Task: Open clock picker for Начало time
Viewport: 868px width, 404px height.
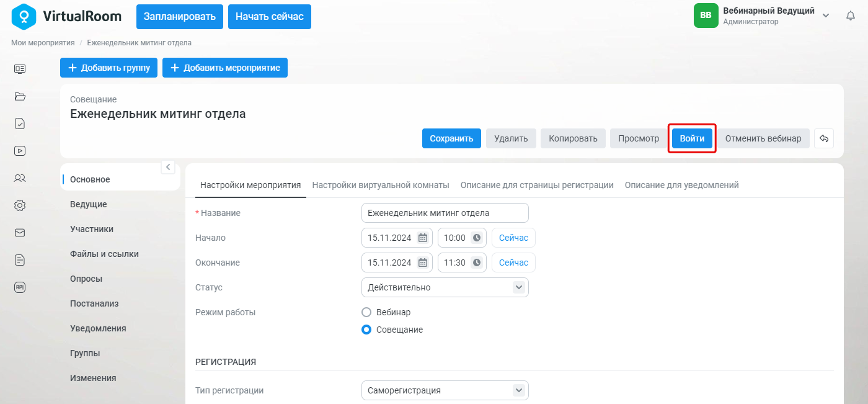Action: click(476, 238)
